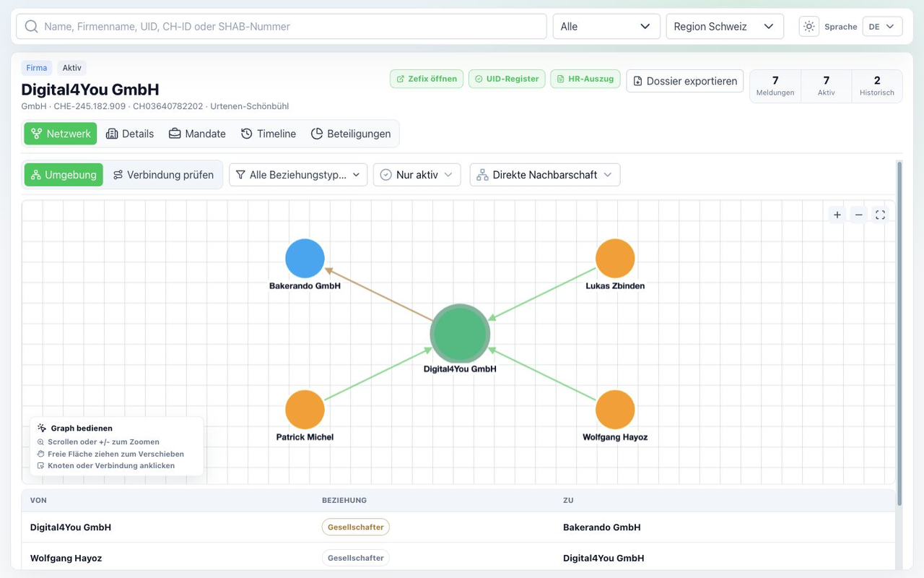Open the Alle filter dropdown
Image resolution: width=924 pixels, height=578 pixels.
click(606, 27)
